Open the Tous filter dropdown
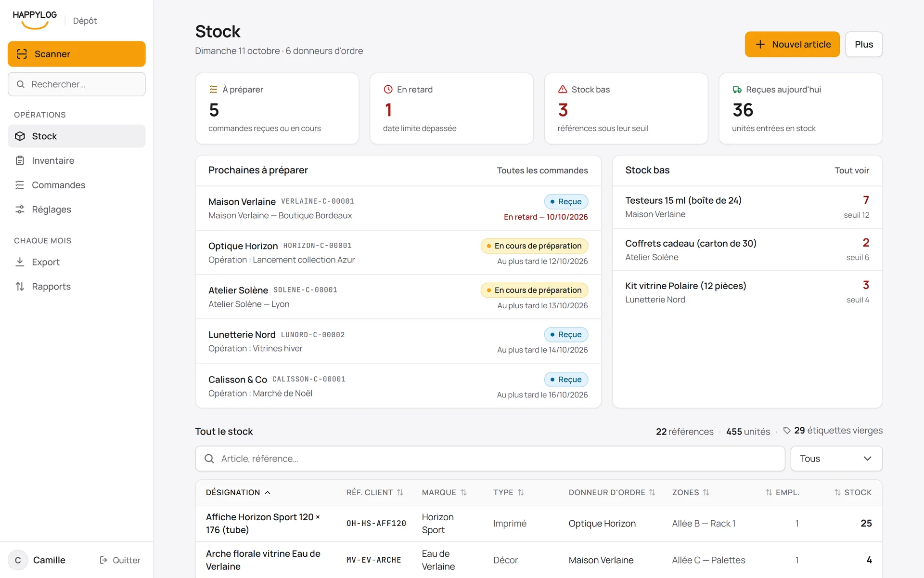Viewport: 924px width, 578px height. [836, 459]
